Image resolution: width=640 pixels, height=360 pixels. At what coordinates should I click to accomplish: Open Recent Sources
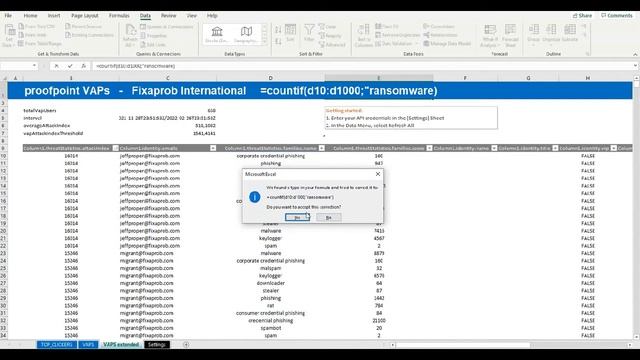(84, 27)
